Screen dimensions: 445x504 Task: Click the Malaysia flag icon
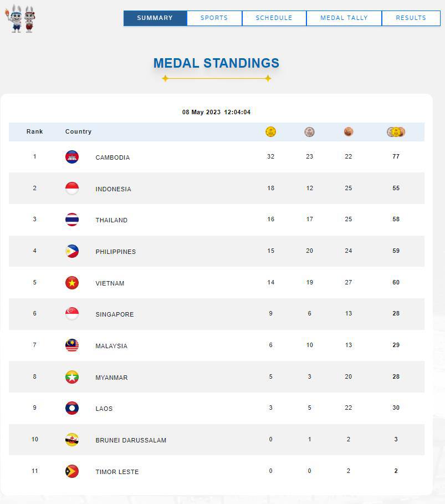pos(72,345)
